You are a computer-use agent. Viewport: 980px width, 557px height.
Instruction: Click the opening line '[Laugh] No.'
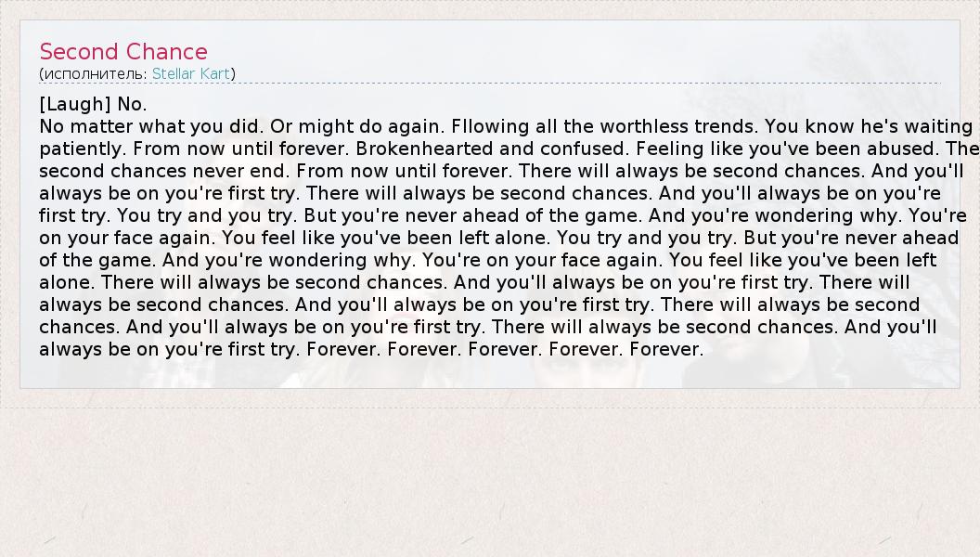(x=93, y=104)
